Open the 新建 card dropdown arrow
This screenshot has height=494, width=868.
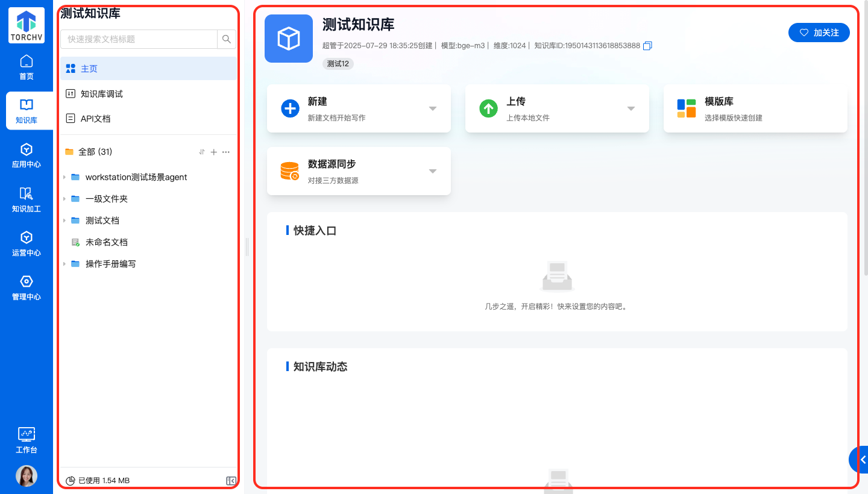pos(432,108)
